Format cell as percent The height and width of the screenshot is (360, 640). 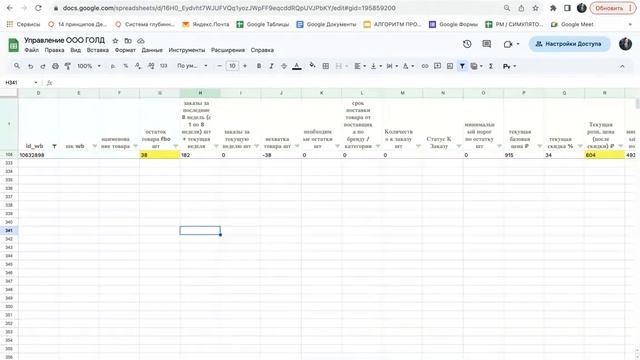coord(126,66)
